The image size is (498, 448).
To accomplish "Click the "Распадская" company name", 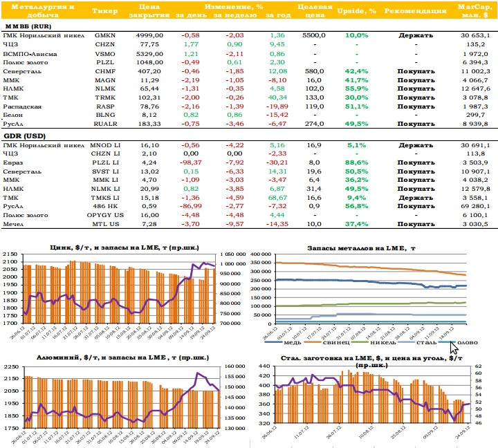I will (22, 106).
